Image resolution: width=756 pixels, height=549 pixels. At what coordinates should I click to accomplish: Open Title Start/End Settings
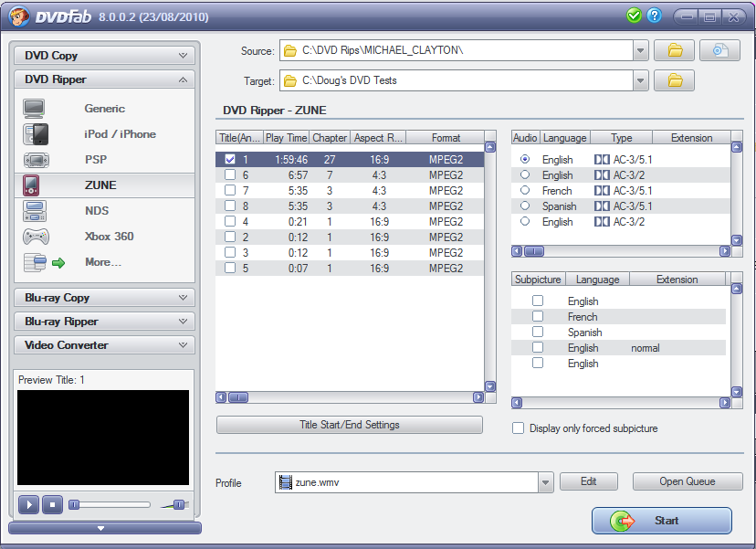click(350, 425)
